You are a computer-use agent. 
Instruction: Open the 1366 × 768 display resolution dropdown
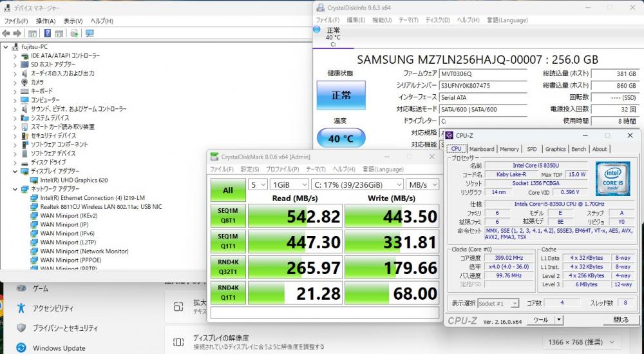pos(583,342)
